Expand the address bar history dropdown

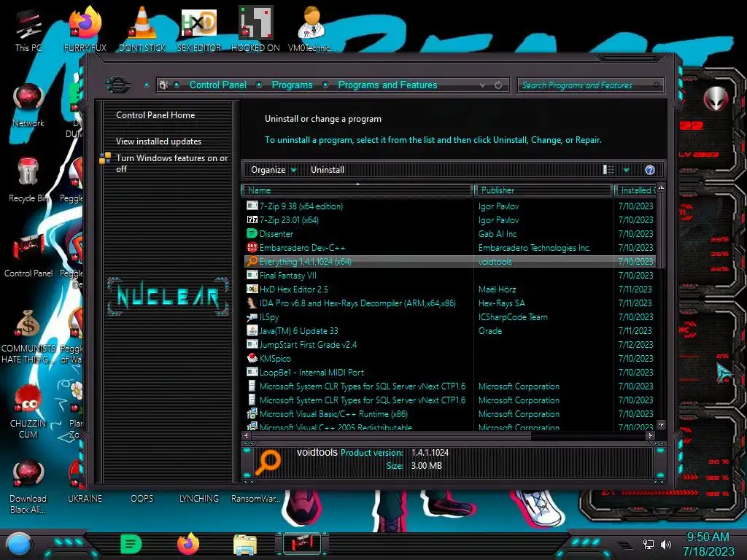coord(483,85)
